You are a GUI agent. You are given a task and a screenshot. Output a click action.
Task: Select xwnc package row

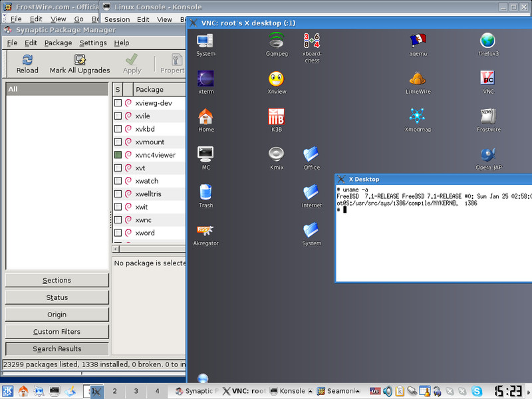149,220
